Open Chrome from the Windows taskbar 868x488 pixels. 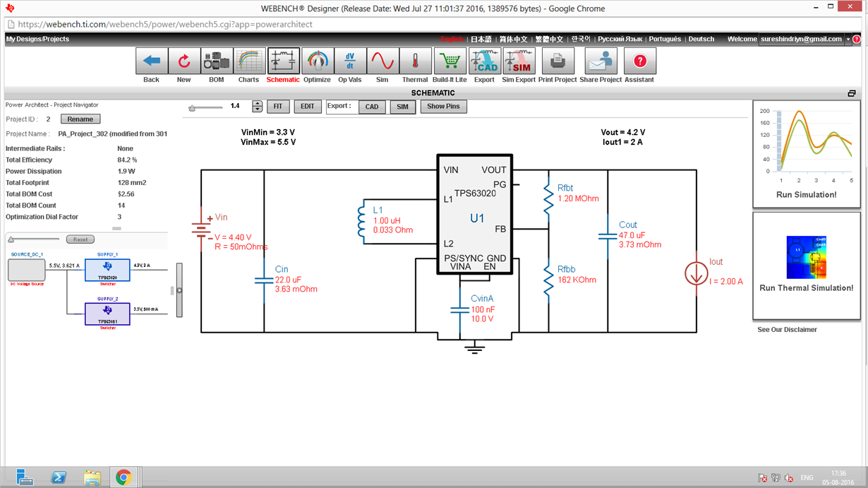click(x=123, y=477)
